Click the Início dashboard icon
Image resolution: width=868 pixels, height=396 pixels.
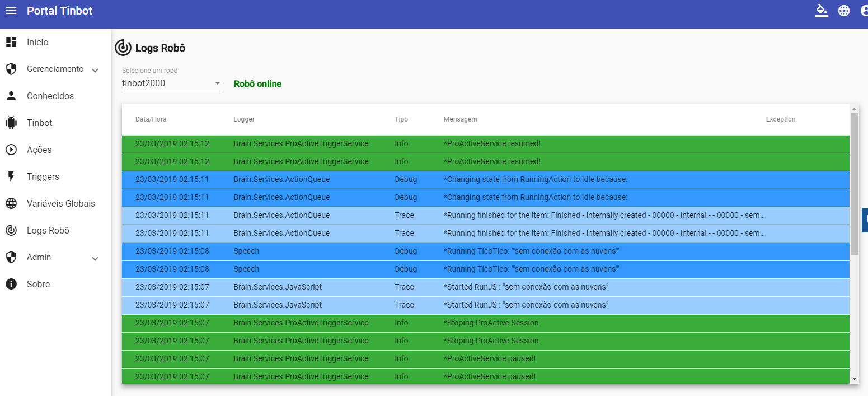point(11,42)
